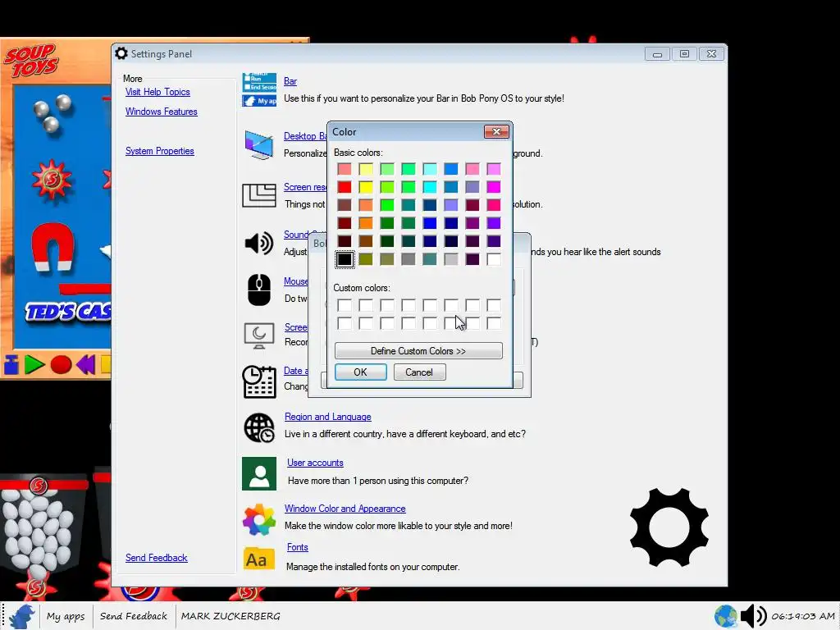The height and width of the screenshot is (630, 840).
Task: Open My apps on the taskbar
Action: tap(66, 616)
